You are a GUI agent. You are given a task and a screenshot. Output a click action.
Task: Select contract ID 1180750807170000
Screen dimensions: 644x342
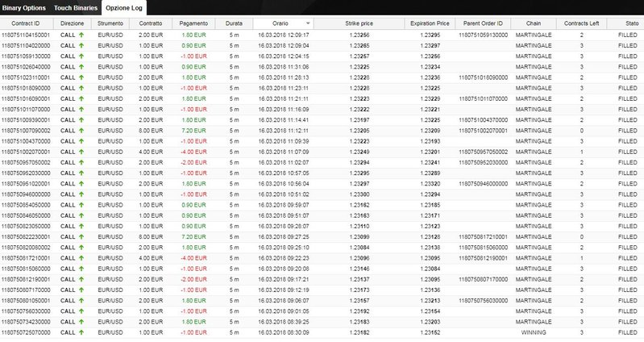pyautogui.click(x=26, y=290)
